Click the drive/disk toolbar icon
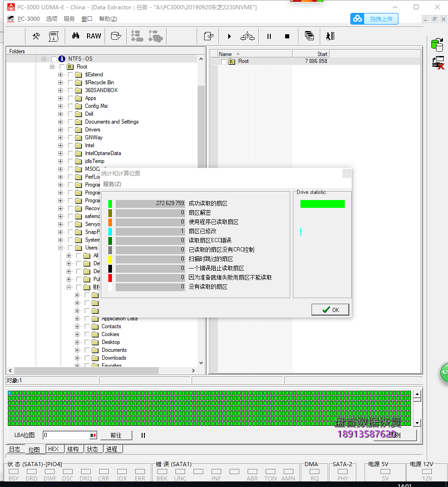Screen dimensions: 448x487 tap(116, 36)
